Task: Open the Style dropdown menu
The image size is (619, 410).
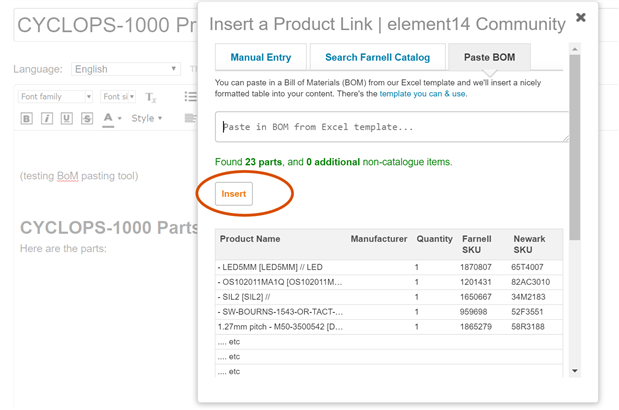Action: point(147,119)
